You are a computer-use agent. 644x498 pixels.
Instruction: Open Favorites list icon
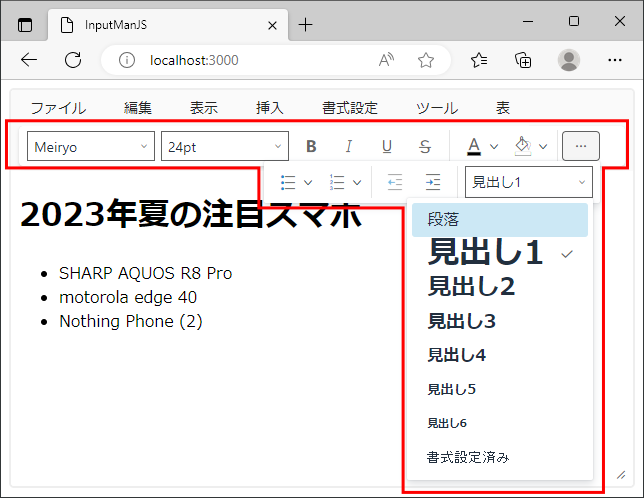pyautogui.click(x=479, y=60)
